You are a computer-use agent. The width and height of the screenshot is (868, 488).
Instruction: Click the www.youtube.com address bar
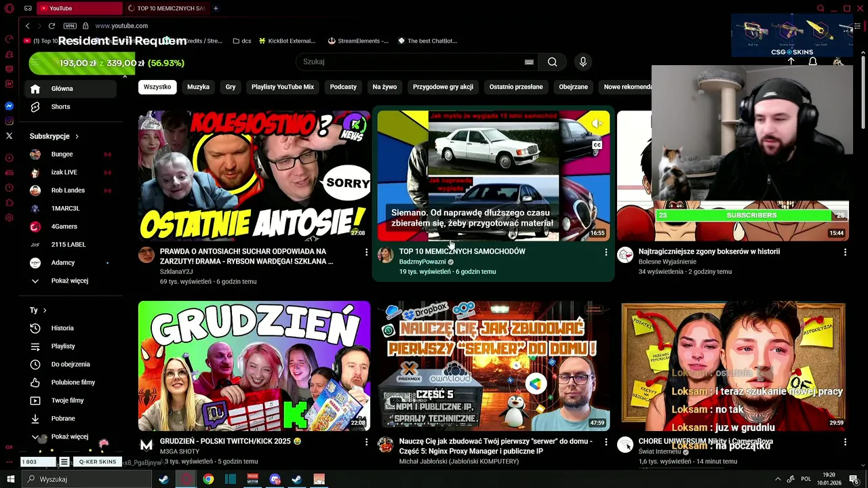coord(122,26)
